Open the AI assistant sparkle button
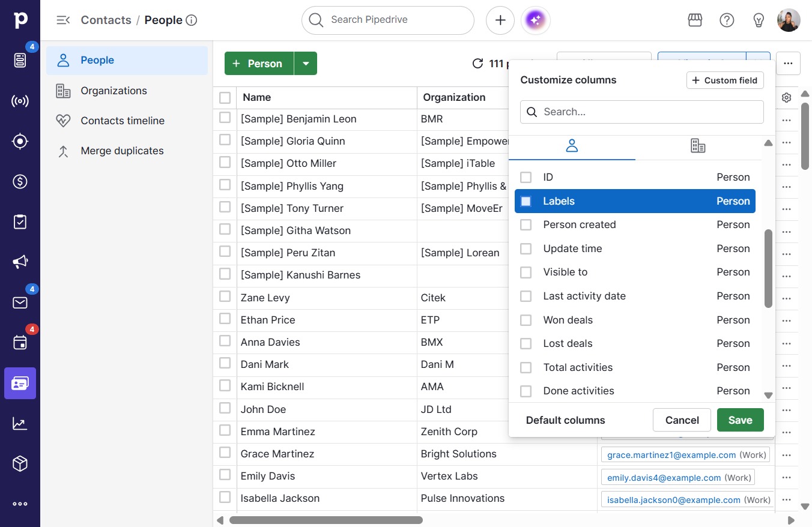812x527 pixels. (536, 20)
